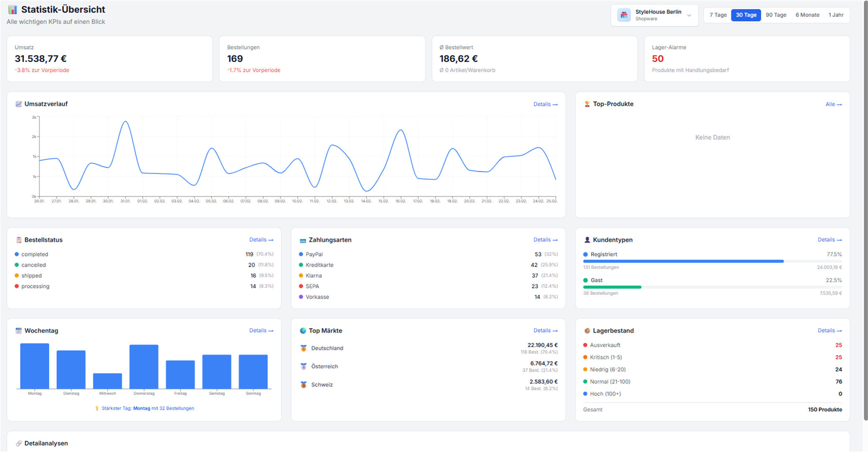Click the StyleHouse Berlin shop icon
Viewport: 868px width, 452px height.
point(624,15)
